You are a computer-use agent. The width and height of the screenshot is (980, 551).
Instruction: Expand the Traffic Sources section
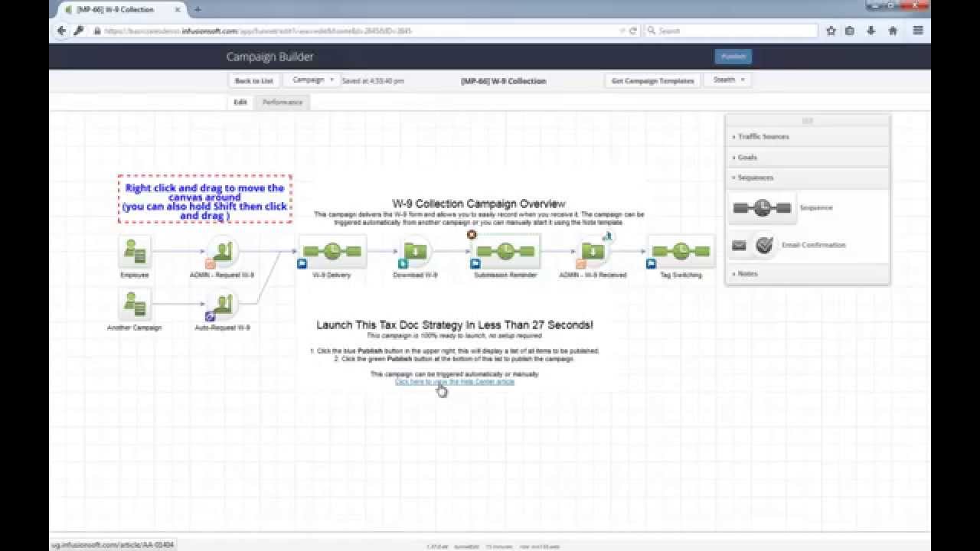pos(808,136)
